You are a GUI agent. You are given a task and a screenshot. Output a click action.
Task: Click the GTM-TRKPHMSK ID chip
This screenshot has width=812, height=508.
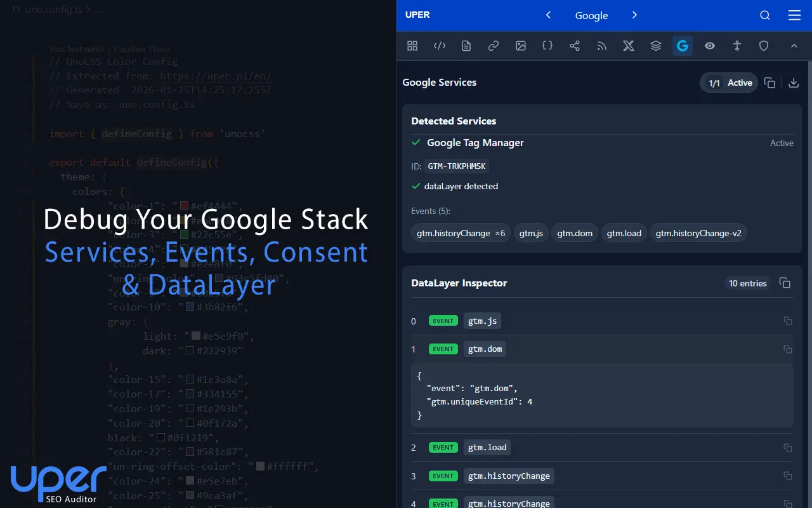coord(457,166)
